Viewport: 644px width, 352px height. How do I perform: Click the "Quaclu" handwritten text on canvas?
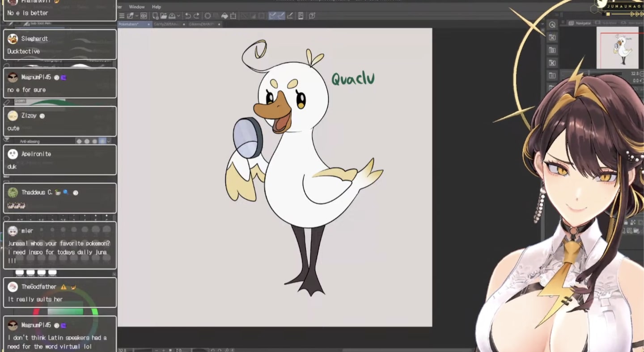click(x=353, y=79)
